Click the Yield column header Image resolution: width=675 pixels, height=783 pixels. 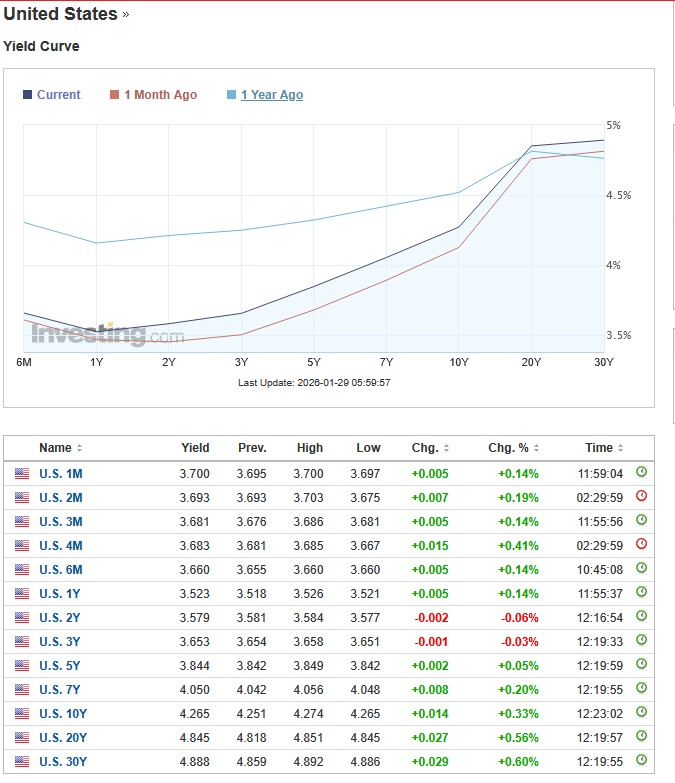pyautogui.click(x=195, y=448)
